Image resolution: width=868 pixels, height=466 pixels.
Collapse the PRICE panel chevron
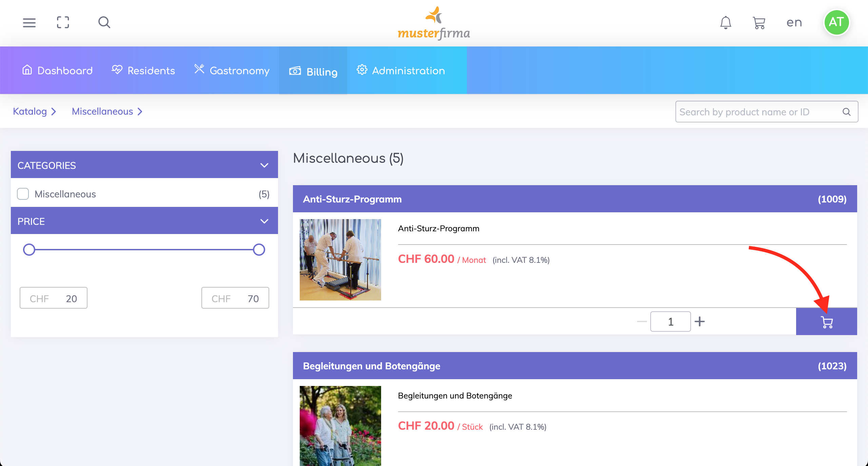click(x=264, y=221)
